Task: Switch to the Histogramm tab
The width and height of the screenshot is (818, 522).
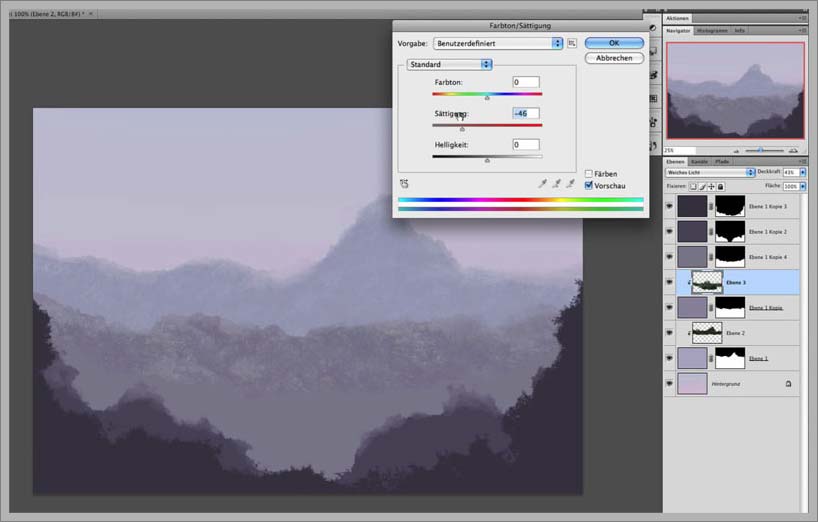Action: pos(712,31)
